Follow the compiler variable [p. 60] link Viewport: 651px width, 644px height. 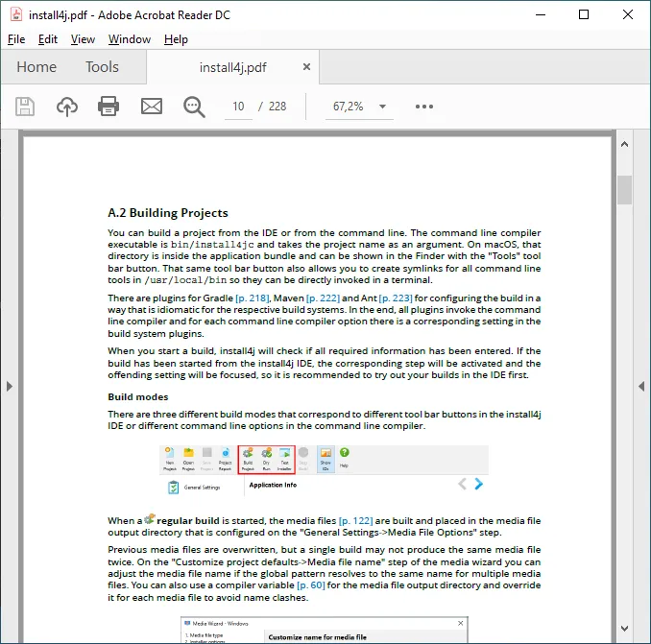(311, 585)
